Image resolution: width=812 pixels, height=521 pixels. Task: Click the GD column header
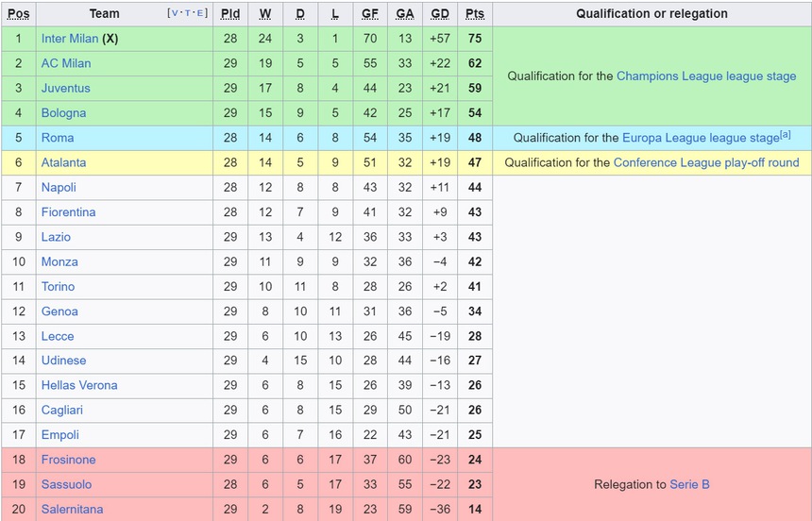click(x=440, y=13)
